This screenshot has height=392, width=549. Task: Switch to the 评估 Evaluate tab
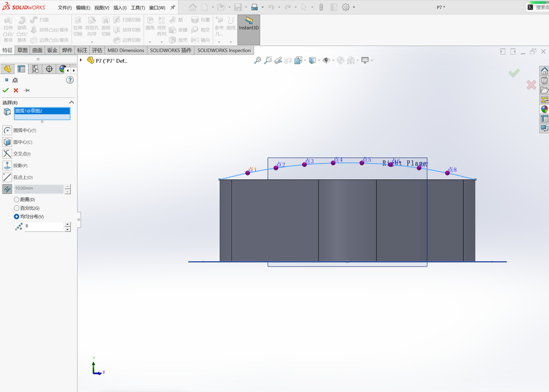[x=97, y=50]
